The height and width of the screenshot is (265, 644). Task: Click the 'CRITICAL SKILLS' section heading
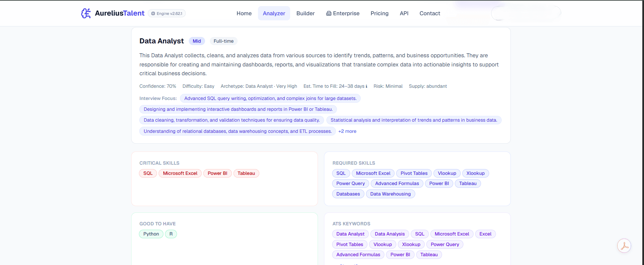pos(159,163)
